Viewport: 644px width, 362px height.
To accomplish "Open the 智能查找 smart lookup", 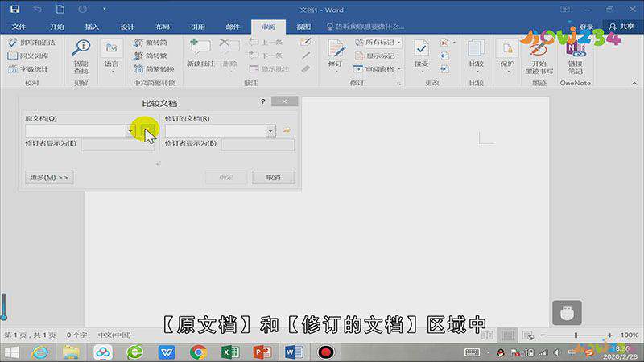I will [x=81, y=56].
